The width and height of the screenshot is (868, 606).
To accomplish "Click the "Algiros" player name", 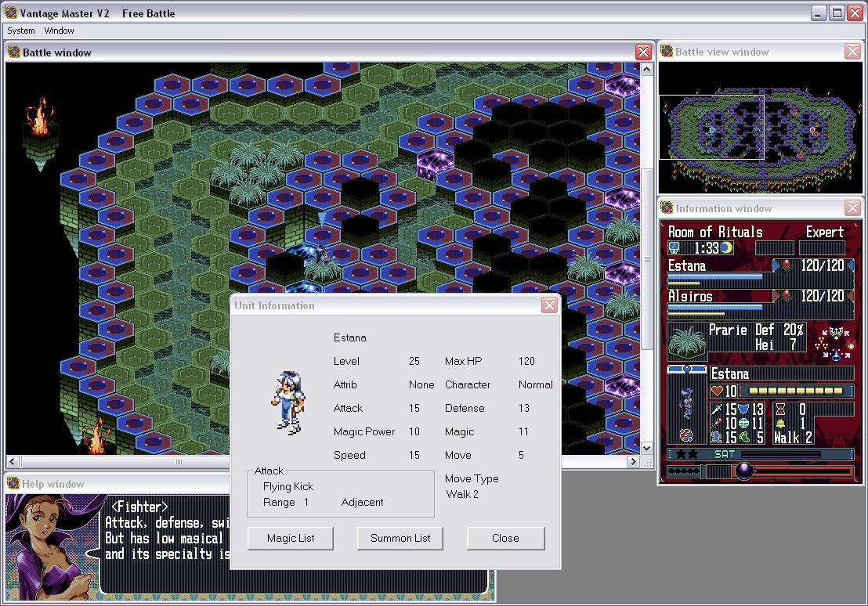I will 689,296.
